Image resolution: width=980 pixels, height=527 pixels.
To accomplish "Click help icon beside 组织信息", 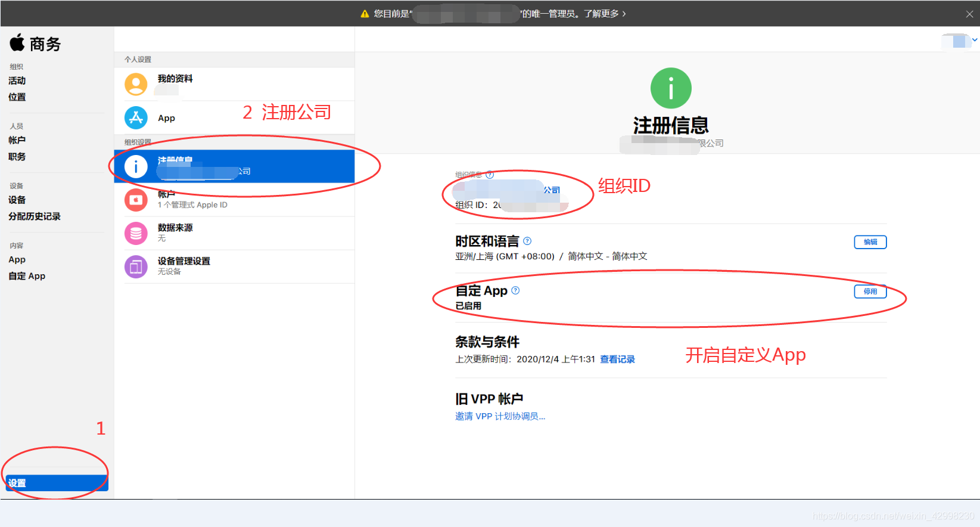I will tap(490, 175).
